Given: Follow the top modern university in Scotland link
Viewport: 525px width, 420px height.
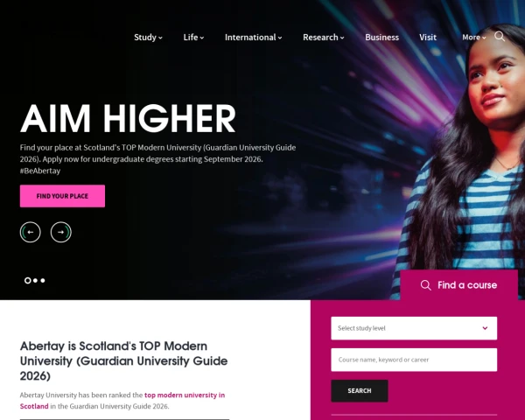Looking at the screenshot, I should pyautogui.click(x=122, y=401).
